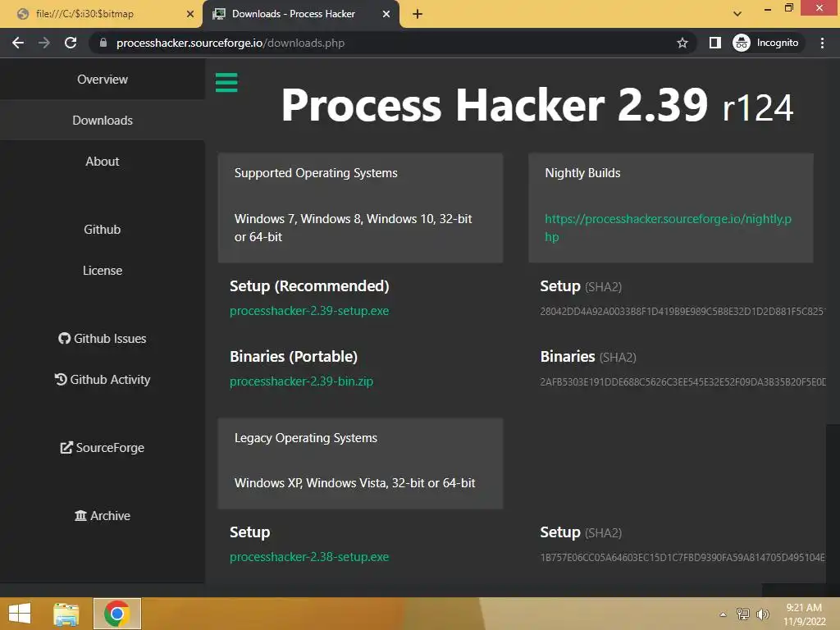Click the network tray icon
Image resolution: width=840 pixels, height=630 pixels.
pyautogui.click(x=743, y=614)
